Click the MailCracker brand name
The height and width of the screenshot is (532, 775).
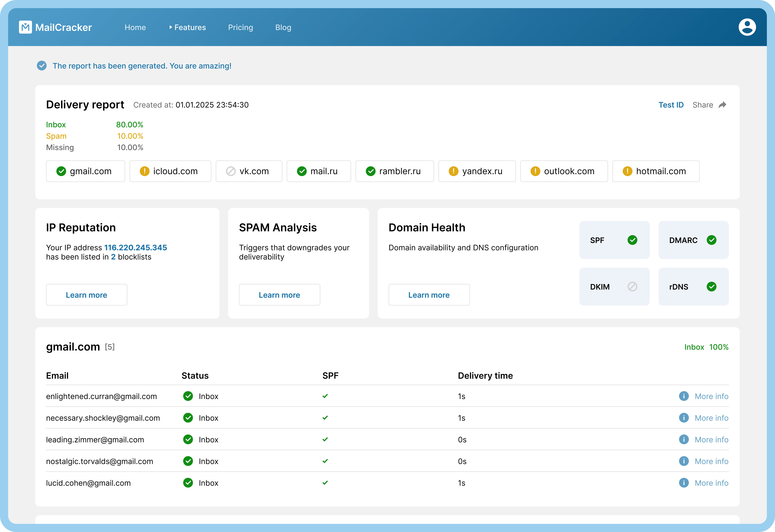point(63,27)
